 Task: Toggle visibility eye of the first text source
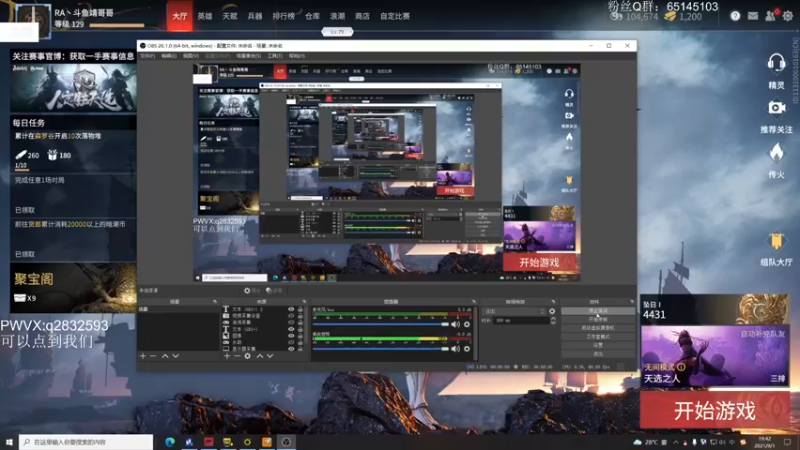pyautogui.click(x=291, y=309)
